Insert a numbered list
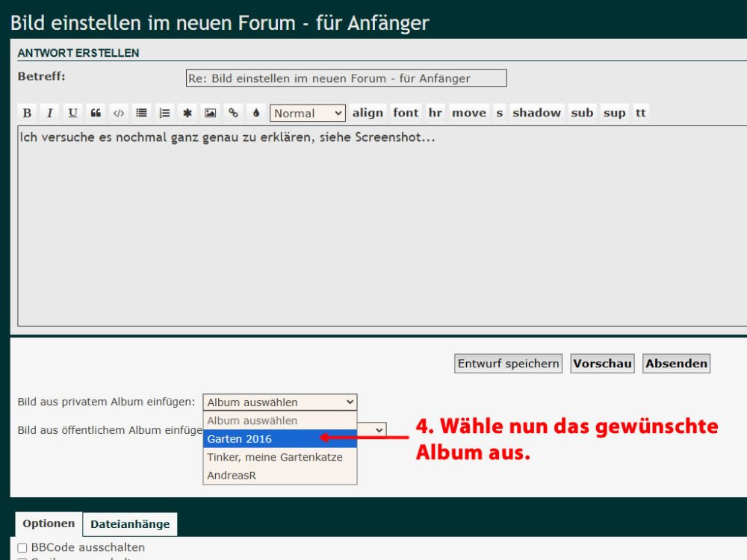 [x=164, y=113]
